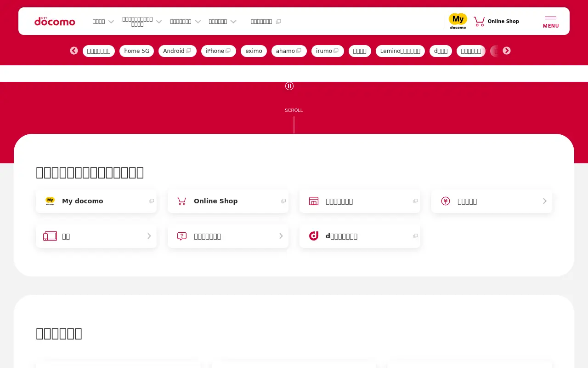Click external-link icon on Online Shop card
This screenshot has height=368, width=588.
tap(283, 201)
